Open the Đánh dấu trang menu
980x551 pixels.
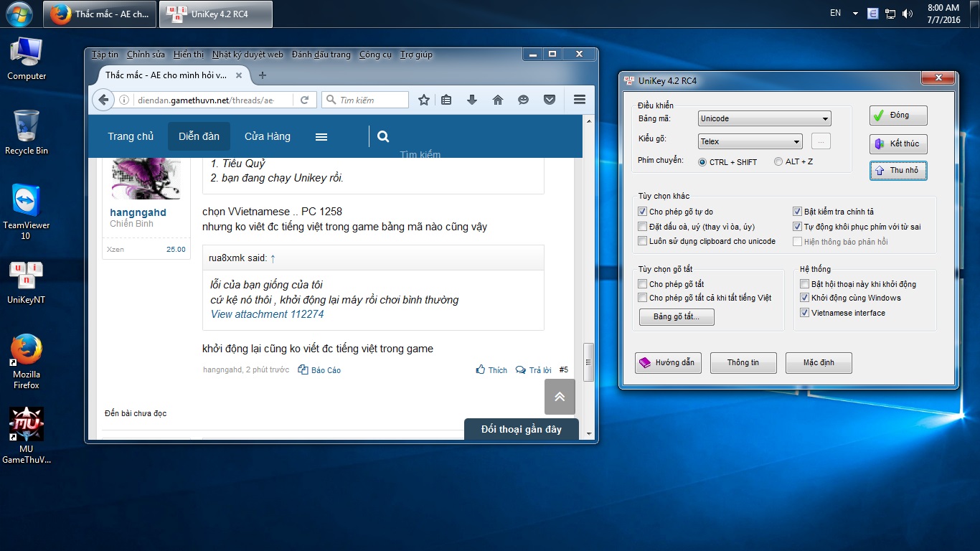click(x=321, y=55)
